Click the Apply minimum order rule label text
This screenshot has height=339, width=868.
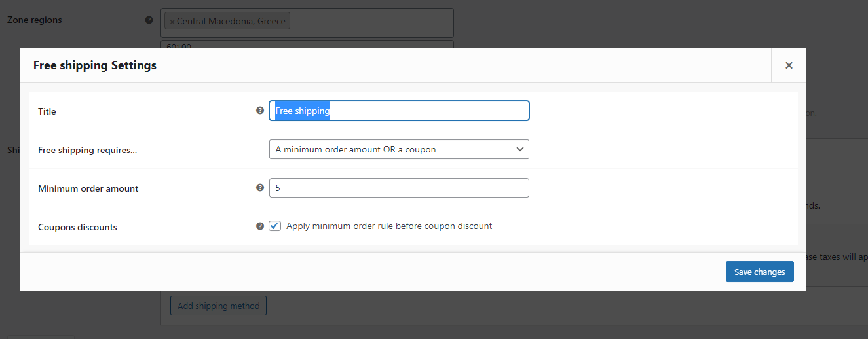point(389,226)
